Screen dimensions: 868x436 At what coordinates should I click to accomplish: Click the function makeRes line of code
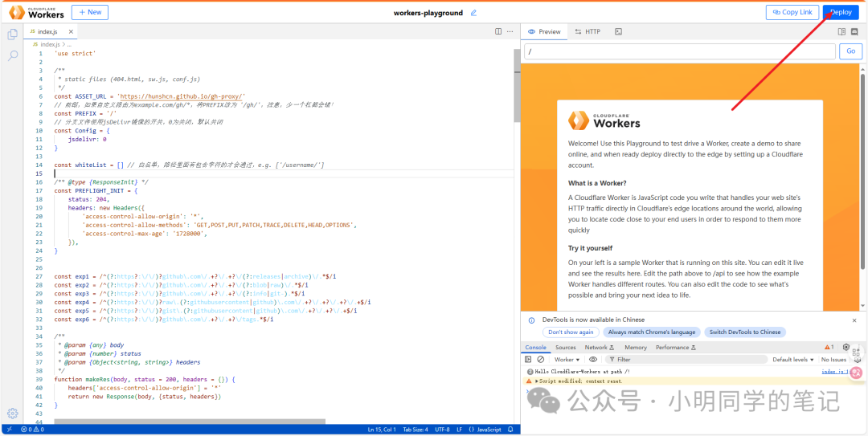(145, 380)
